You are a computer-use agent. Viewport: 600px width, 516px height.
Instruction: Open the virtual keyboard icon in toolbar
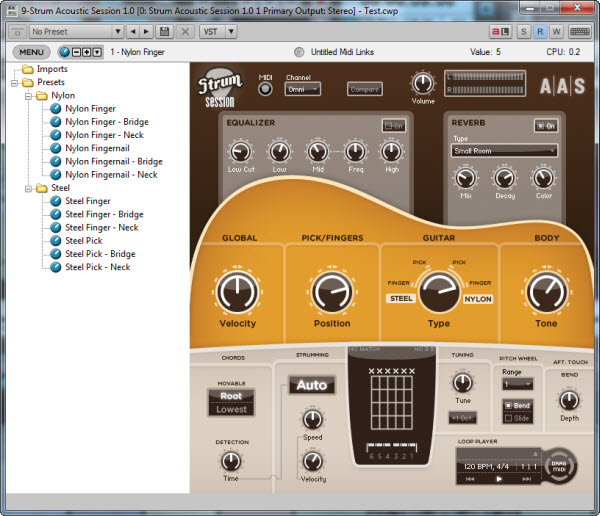click(x=580, y=31)
